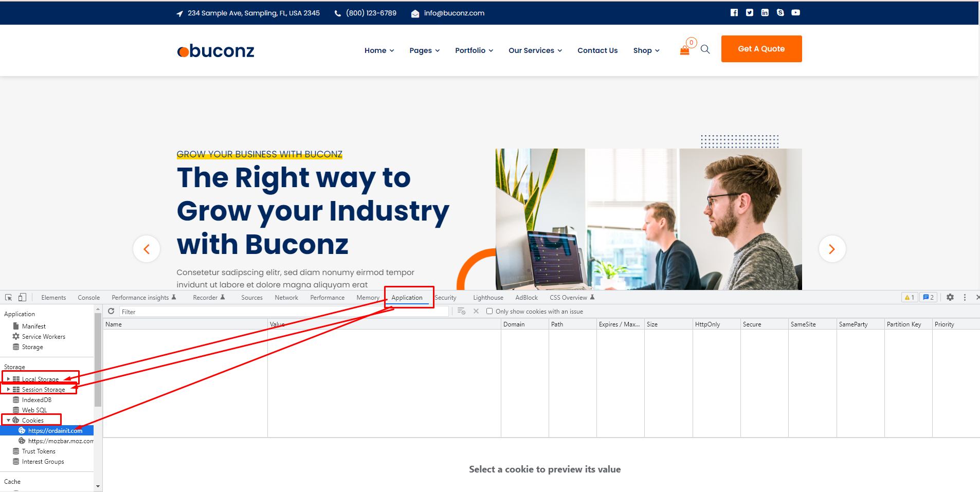Image resolution: width=980 pixels, height=492 pixels.
Task: Expand the Local Storage tree node
Action: tap(8, 379)
